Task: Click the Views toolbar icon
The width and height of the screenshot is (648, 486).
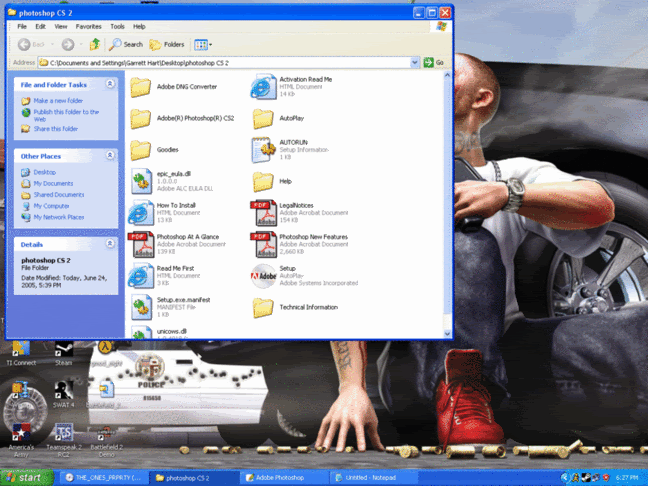Action: click(x=201, y=45)
